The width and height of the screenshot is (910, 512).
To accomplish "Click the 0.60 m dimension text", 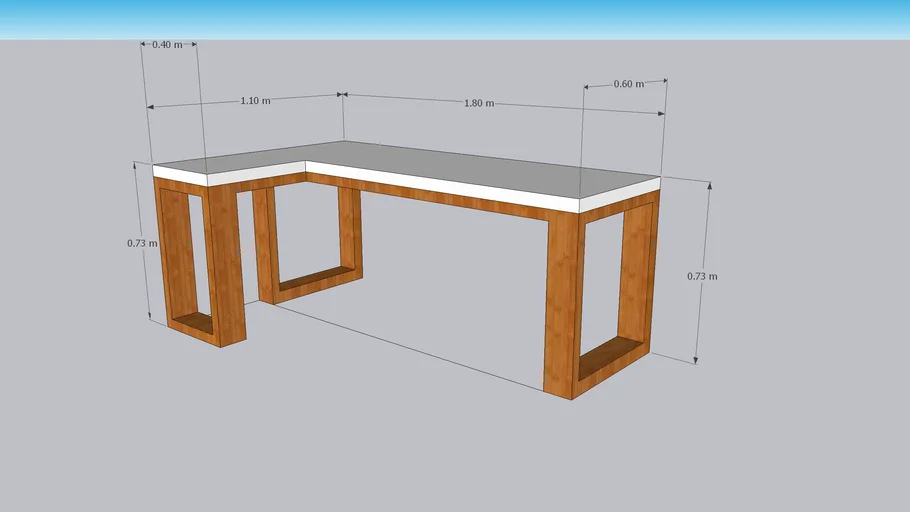I will 628,84.
